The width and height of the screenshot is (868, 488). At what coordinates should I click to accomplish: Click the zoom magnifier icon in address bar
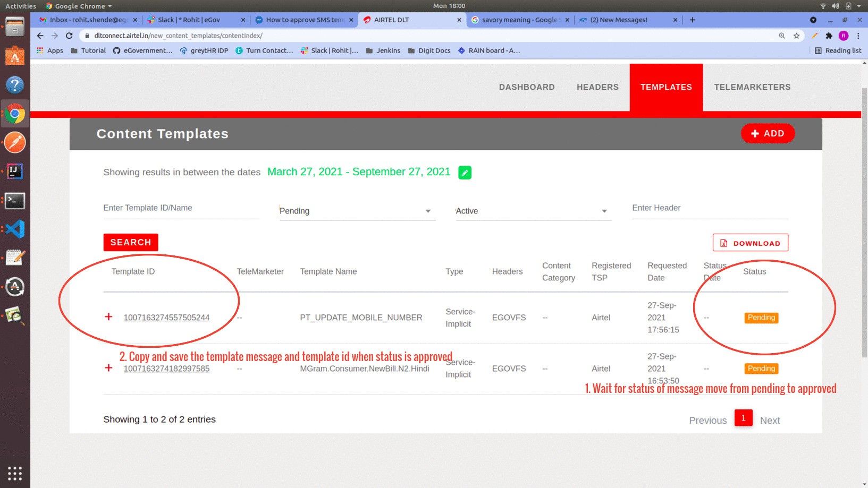(x=782, y=36)
